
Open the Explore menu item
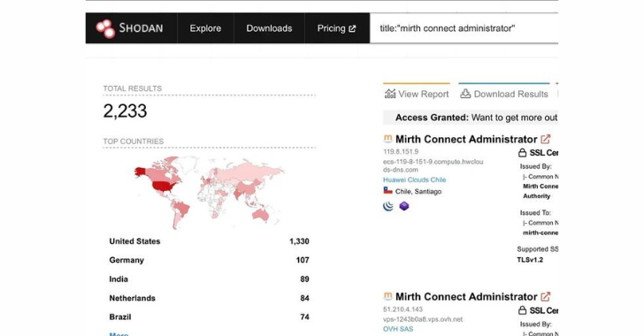205,28
